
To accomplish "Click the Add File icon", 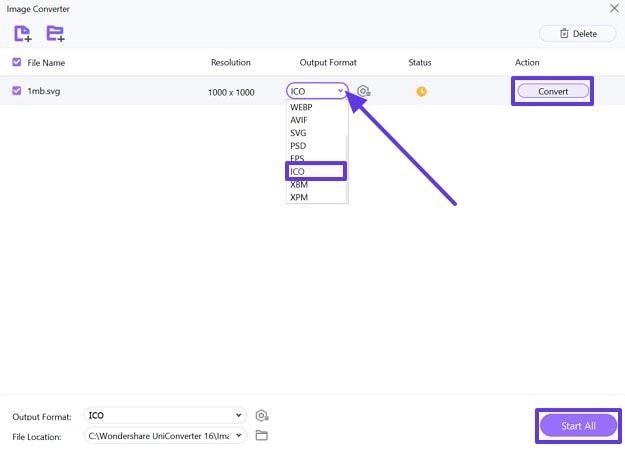I will click(23, 33).
